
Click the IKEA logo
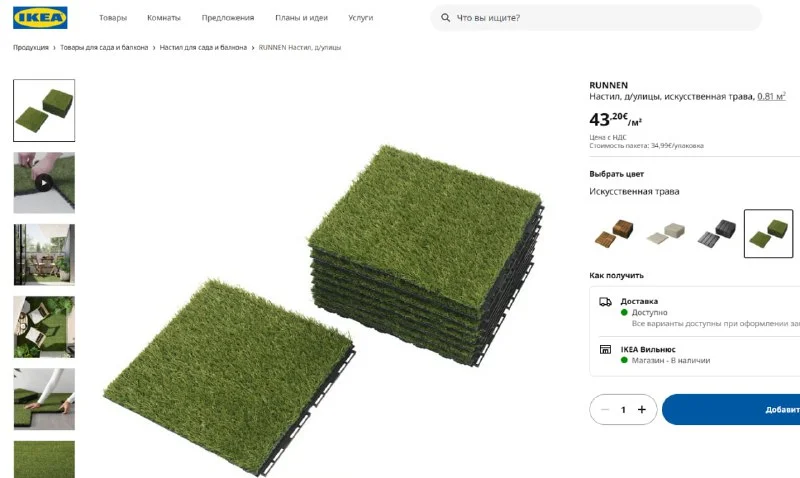[x=41, y=18]
